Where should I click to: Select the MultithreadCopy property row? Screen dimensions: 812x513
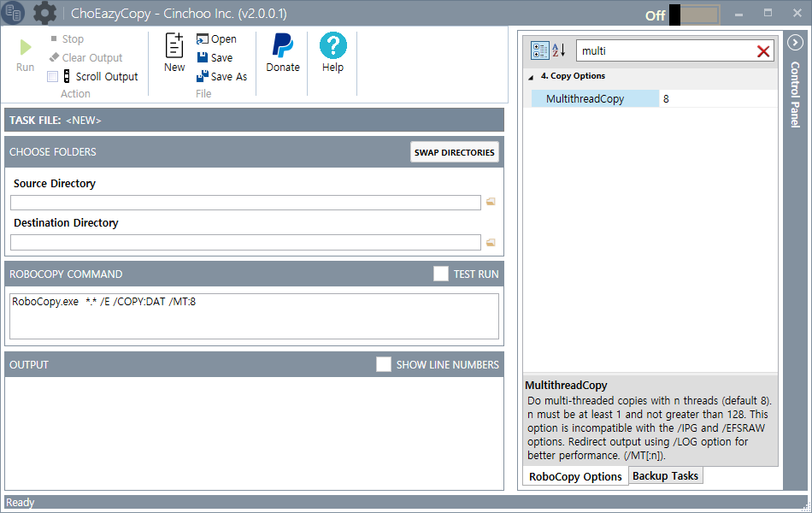(595, 98)
